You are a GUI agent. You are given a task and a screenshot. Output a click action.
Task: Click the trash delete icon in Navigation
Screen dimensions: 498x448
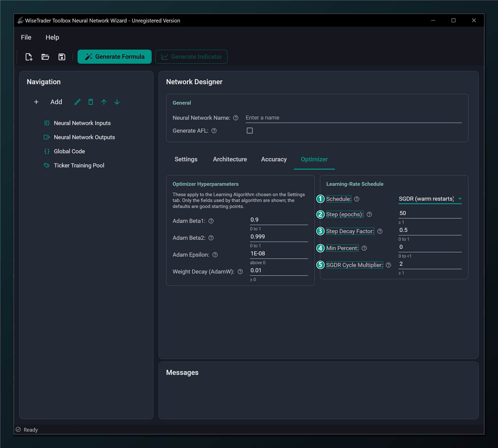pos(91,102)
